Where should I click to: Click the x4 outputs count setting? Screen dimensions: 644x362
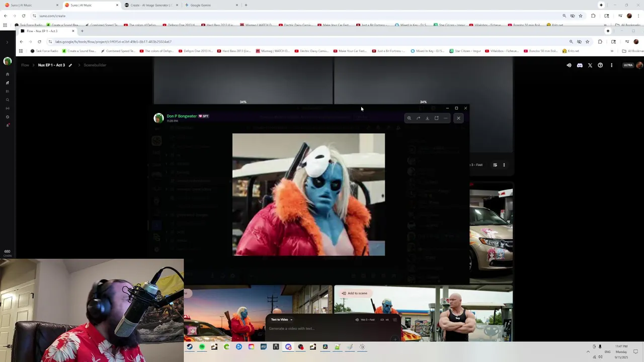pos(383,320)
